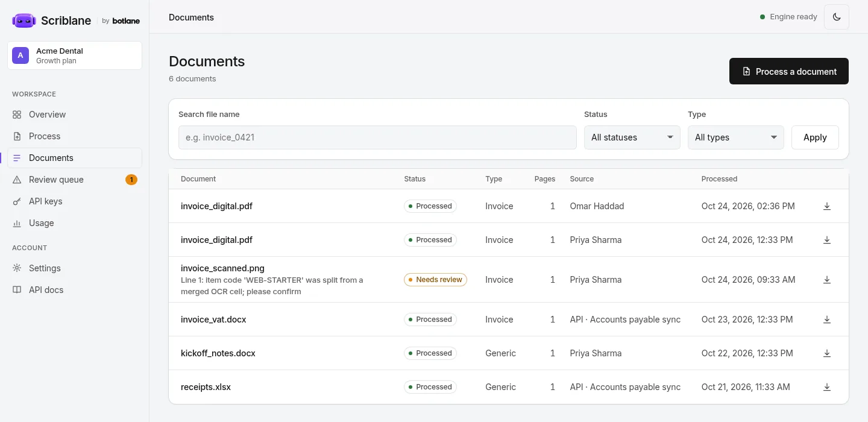Click the Processed column header

(719, 179)
